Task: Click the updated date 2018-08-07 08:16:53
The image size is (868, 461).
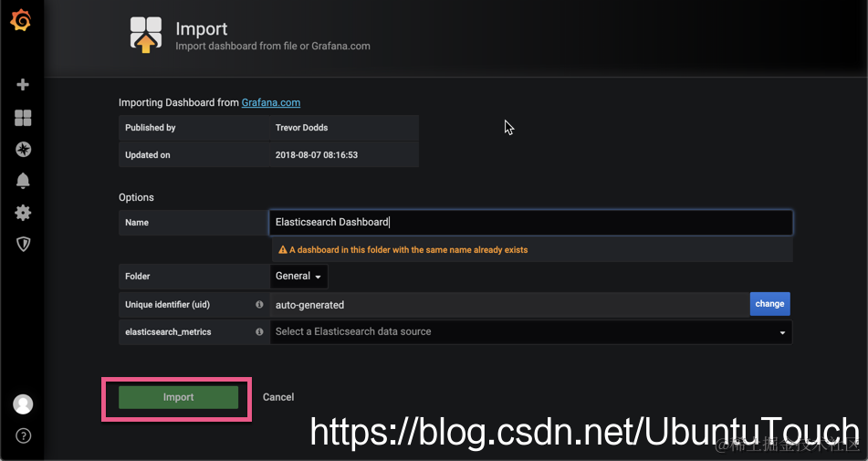Action: pos(317,155)
